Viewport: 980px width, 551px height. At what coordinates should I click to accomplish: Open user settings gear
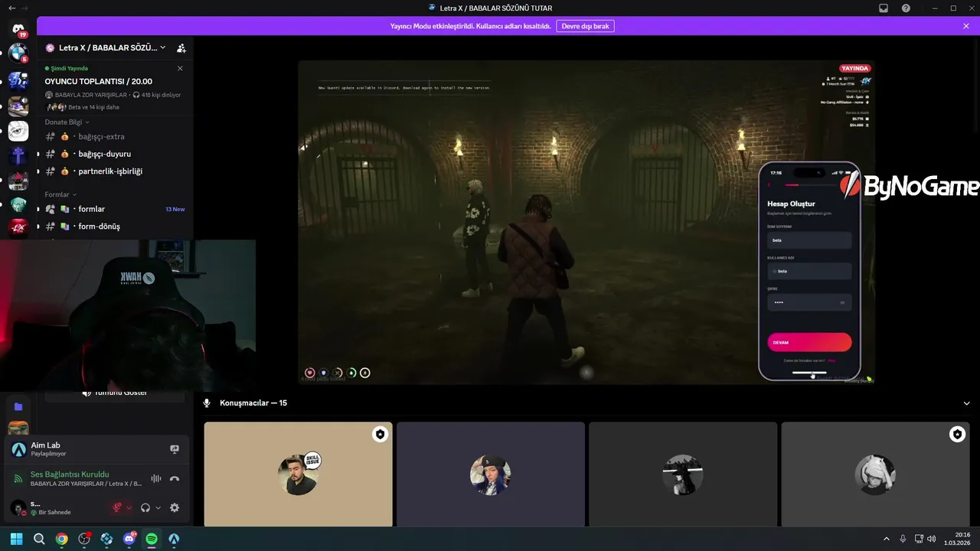(175, 507)
